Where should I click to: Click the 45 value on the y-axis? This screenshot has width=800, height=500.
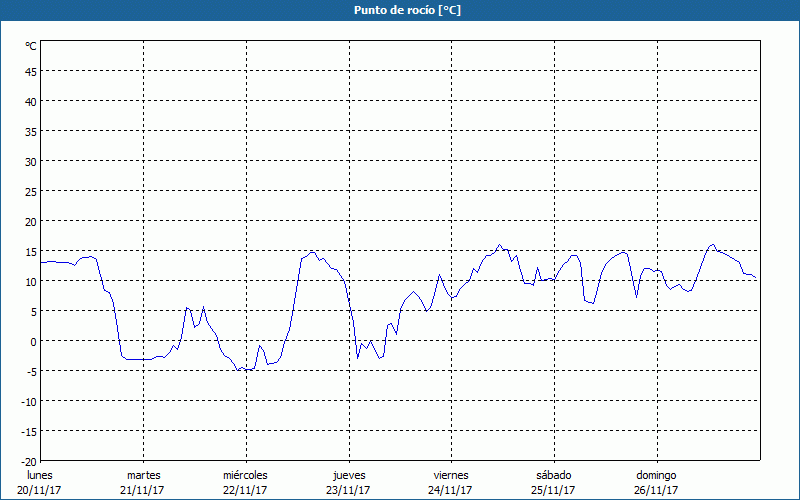30,71
